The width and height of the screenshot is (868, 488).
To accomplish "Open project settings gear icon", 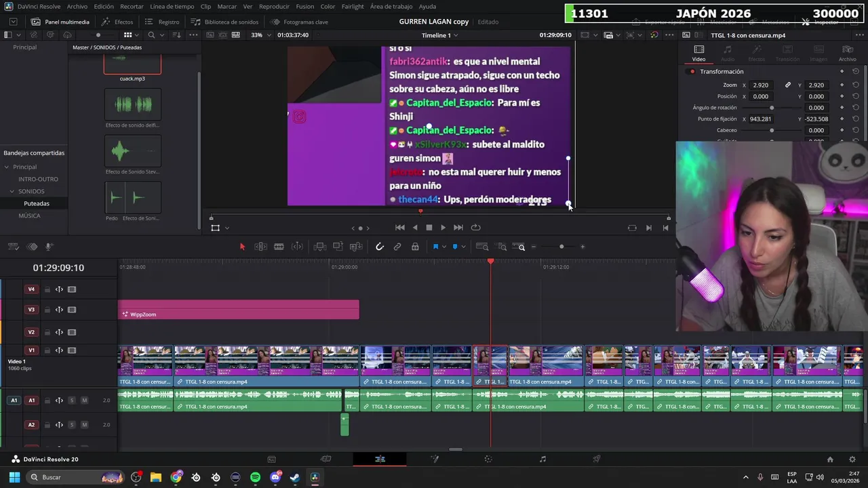I will coord(853,460).
